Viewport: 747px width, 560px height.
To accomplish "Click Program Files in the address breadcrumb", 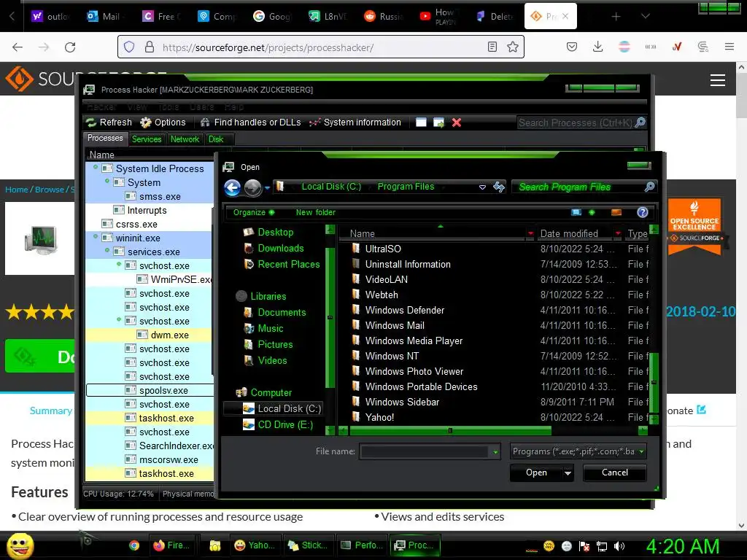I will pos(406,187).
